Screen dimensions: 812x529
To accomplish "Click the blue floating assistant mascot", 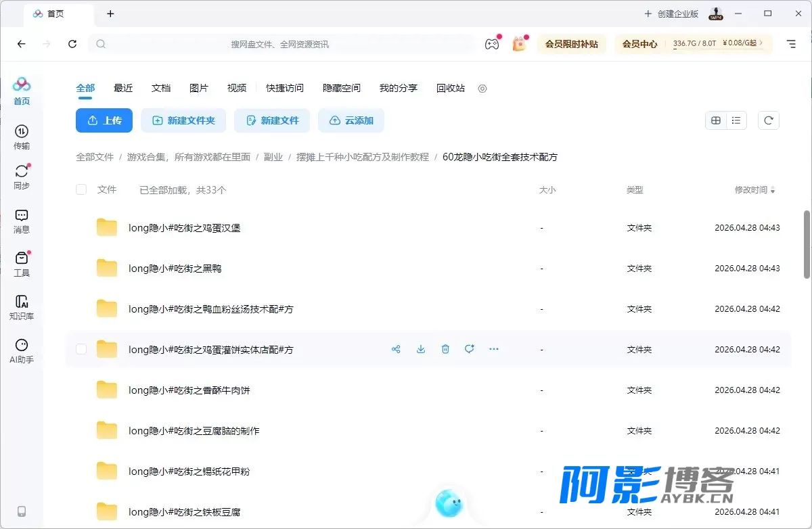I will pos(448,503).
